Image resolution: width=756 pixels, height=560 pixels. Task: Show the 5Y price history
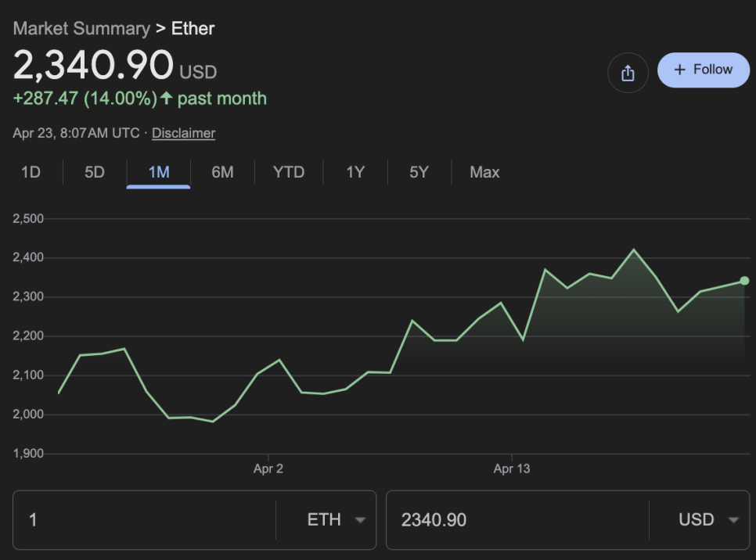coord(419,172)
